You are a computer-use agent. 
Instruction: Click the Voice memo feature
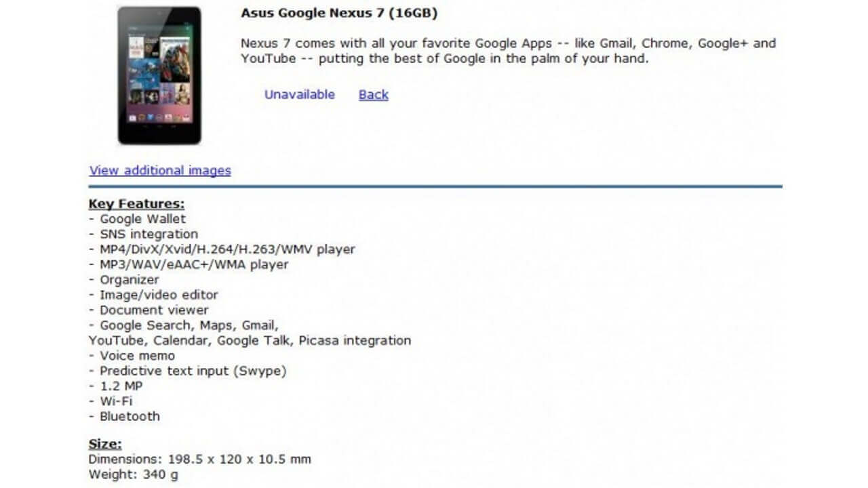[x=132, y=355]
